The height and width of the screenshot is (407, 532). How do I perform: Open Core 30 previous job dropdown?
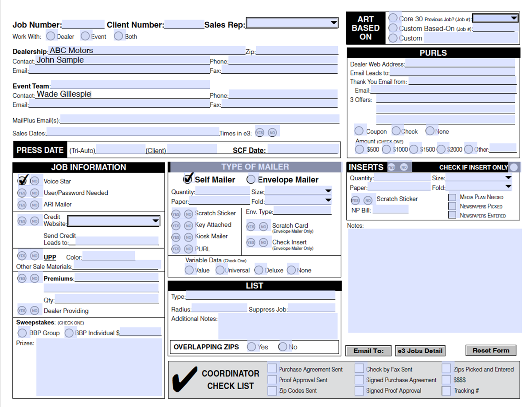coord(495,18)
